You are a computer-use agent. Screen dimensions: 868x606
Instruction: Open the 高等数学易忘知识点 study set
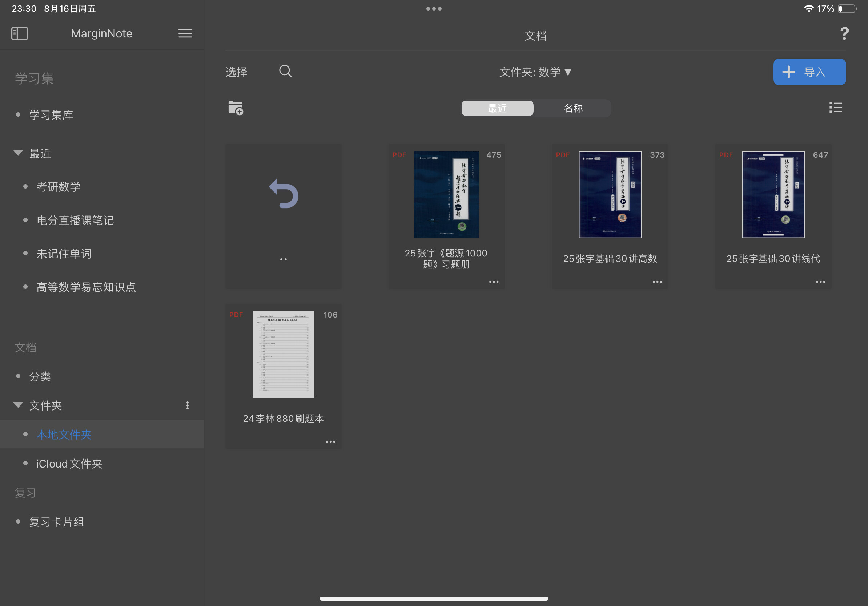click(86, 287)
